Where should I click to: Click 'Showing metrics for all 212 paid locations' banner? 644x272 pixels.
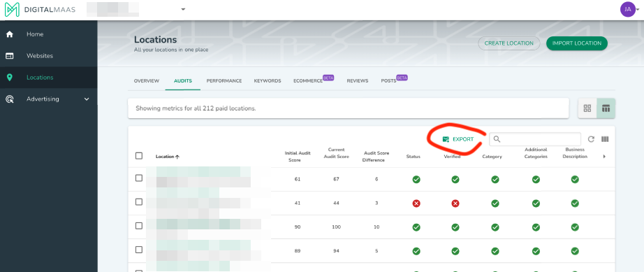point(349,108)
